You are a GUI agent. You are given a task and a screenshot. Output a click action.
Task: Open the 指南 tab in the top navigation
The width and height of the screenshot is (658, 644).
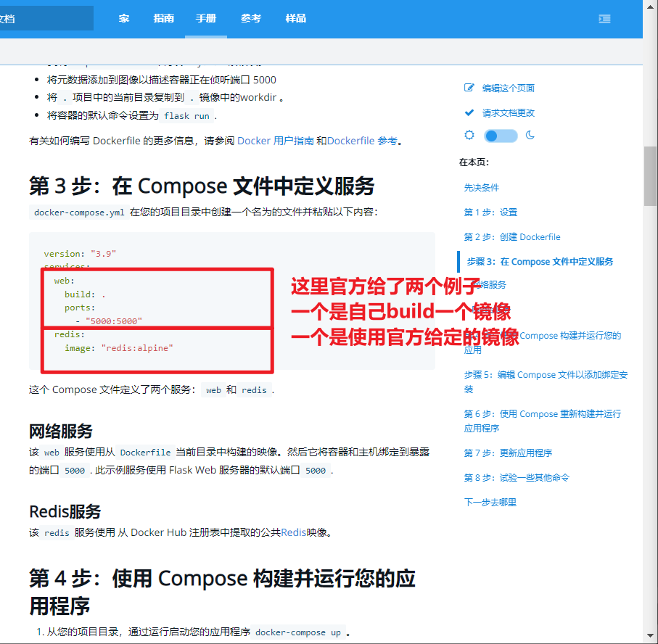point(164,19)
